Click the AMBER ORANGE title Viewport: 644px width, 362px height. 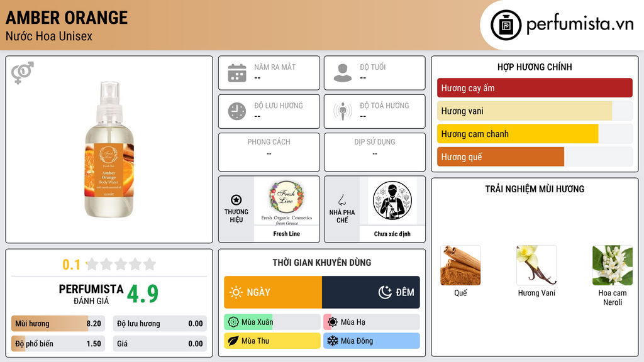point(67,18)
